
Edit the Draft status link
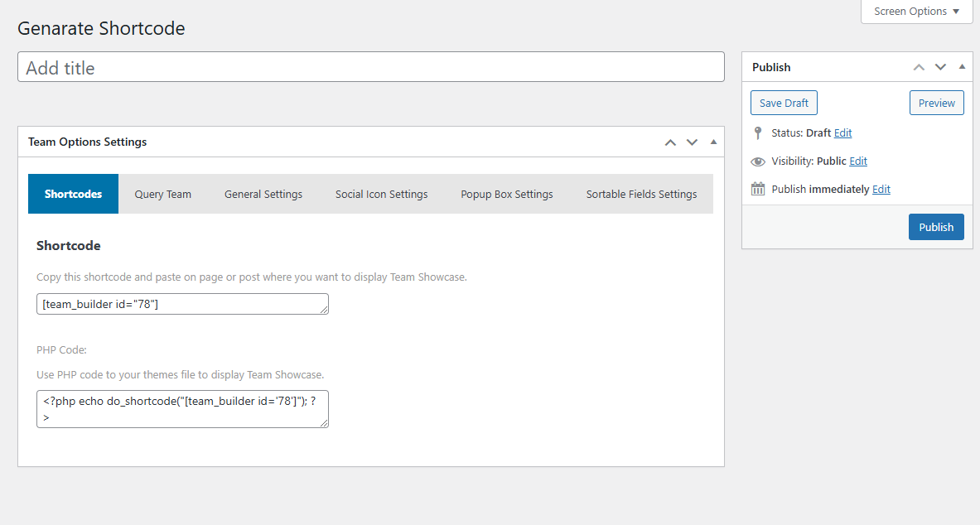[x=842, y=132]
